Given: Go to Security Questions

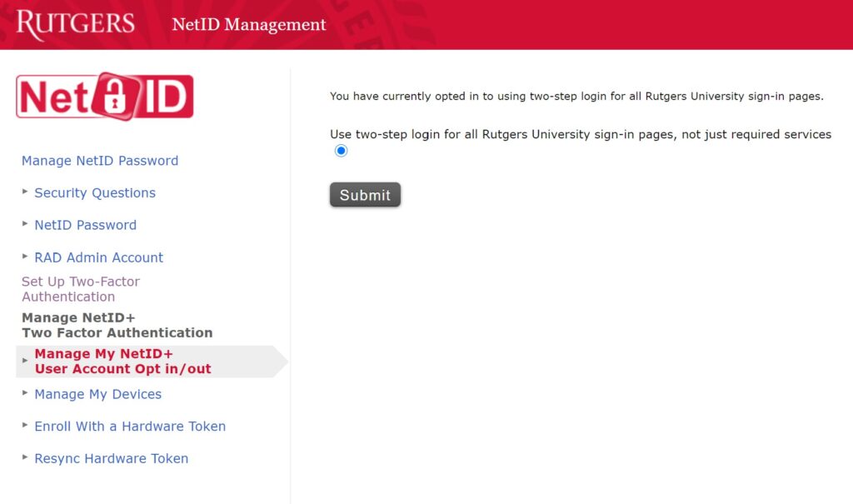Looking at the screenshot, I should pyautogui.click(x=95, y=193).
